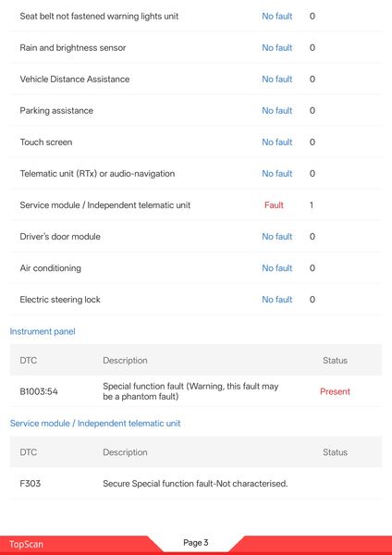Image resolution: width=392 pixels, height=555 pixels.
Task: Select the Vehicle Distance Assistance row
Action: (196, 80)
